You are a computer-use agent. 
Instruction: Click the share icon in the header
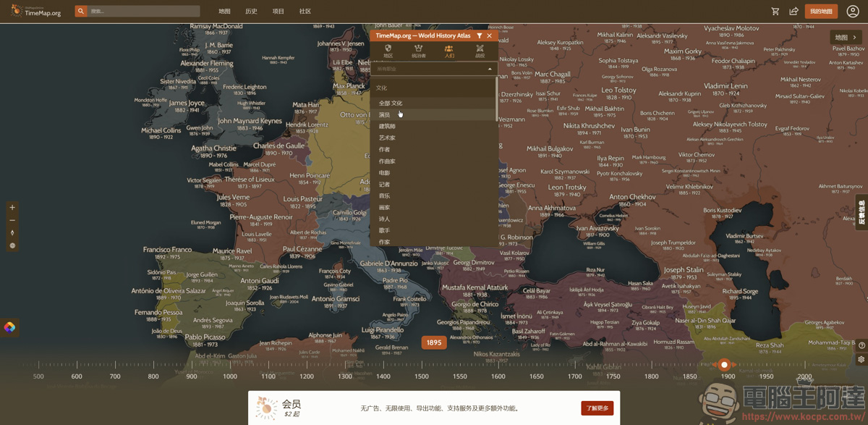click(x=793, y=11)
